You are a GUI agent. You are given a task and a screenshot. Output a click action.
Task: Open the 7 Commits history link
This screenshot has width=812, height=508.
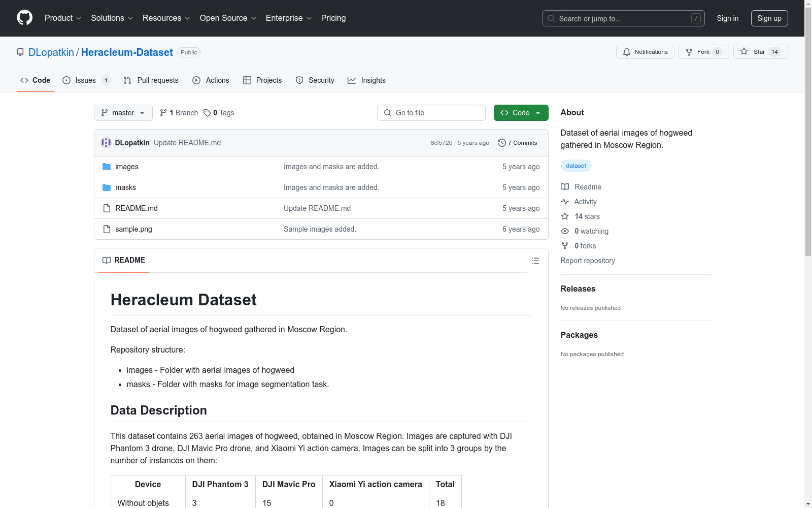click(518, 143)
